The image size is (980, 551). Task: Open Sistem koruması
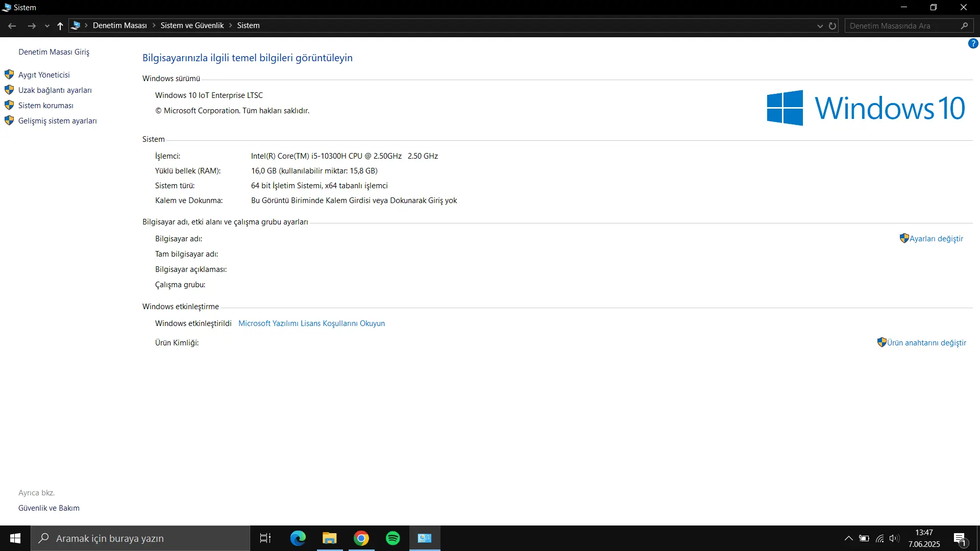46,106
